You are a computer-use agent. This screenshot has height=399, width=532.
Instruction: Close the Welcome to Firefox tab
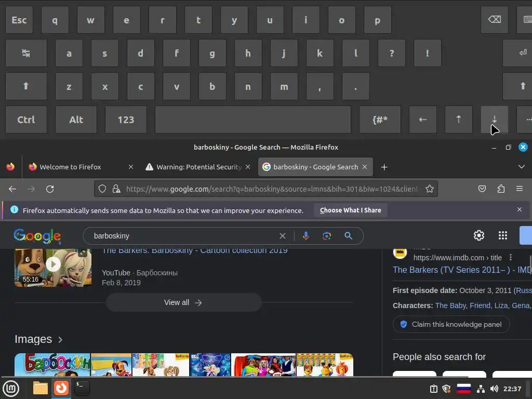point(130,167)
